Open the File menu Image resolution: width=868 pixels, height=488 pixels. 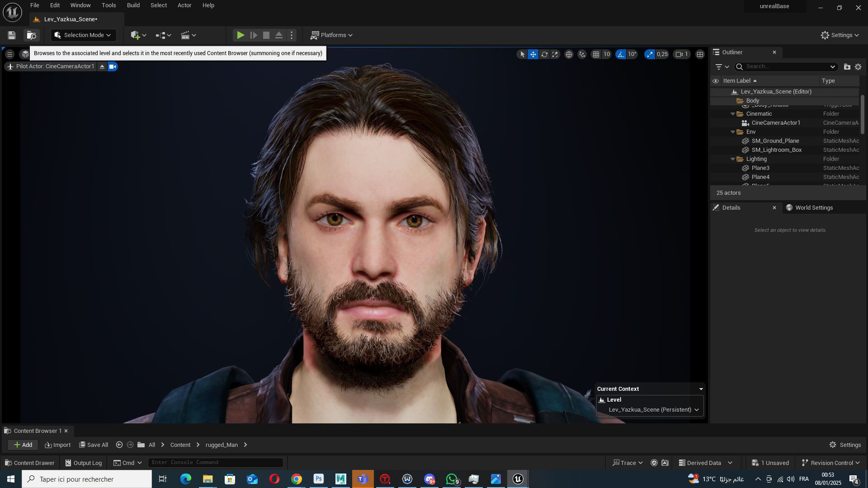click(x=35, y=5)
